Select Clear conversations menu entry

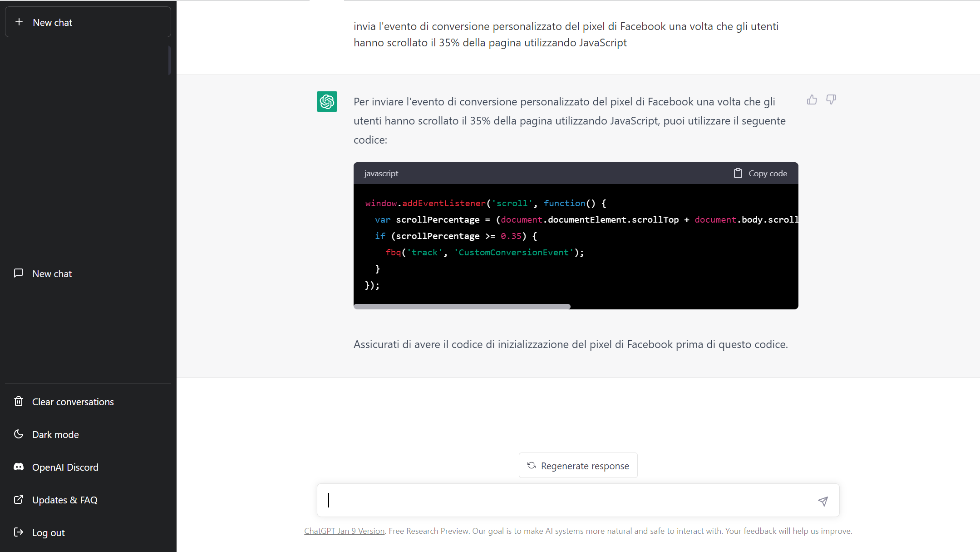point(73,402)
